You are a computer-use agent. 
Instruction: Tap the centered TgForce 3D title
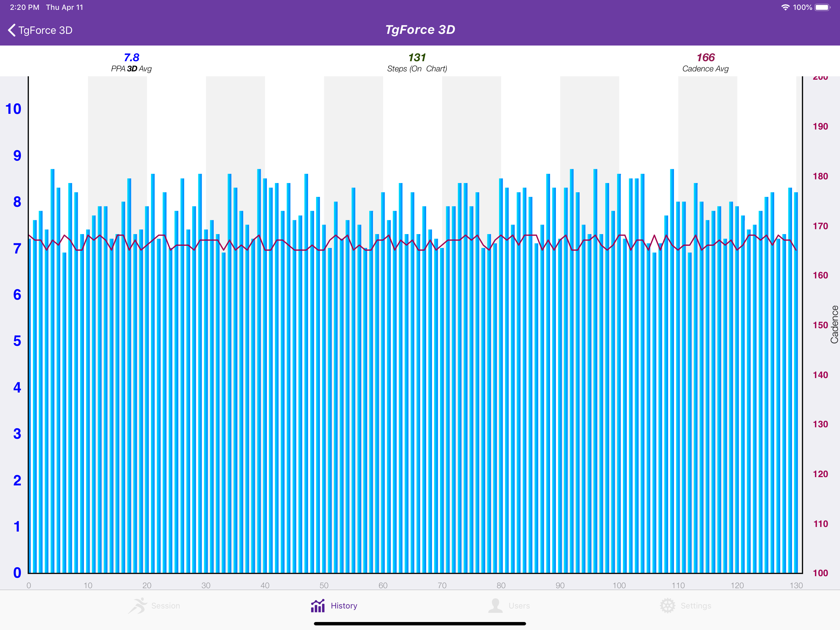click(x=420, y=30)
